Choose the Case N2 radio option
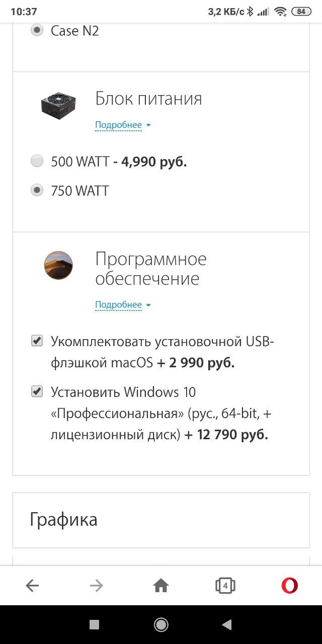 click(x=37, y=31)
